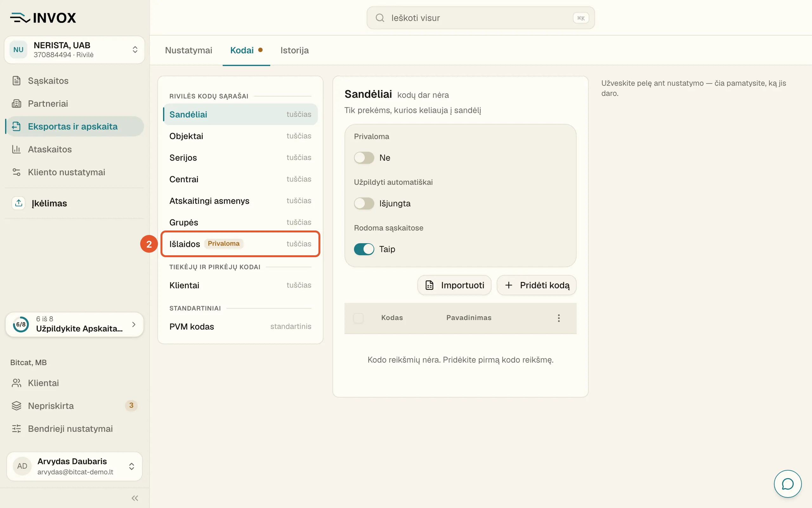The image size is (812, 508).
Task: Open the chat support bubble
Action: pyautogui.click(x=788, y=484)
